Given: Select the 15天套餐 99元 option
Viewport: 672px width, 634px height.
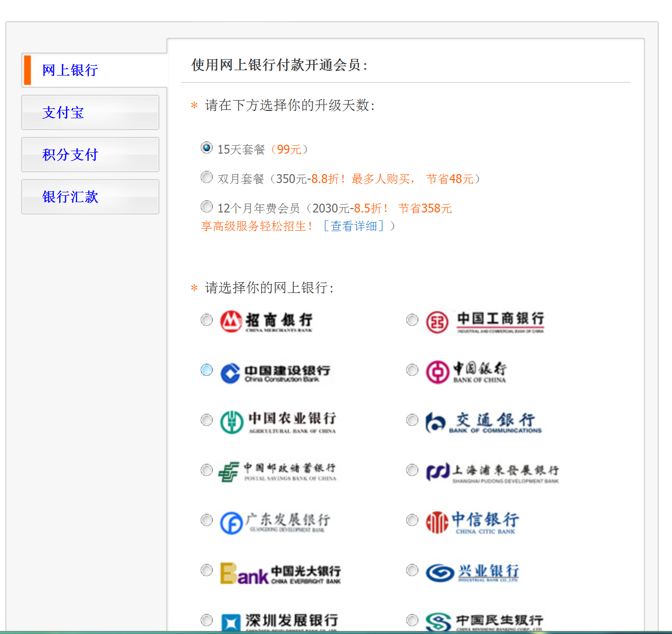Looking at the screenshot, I should (207, 148).
